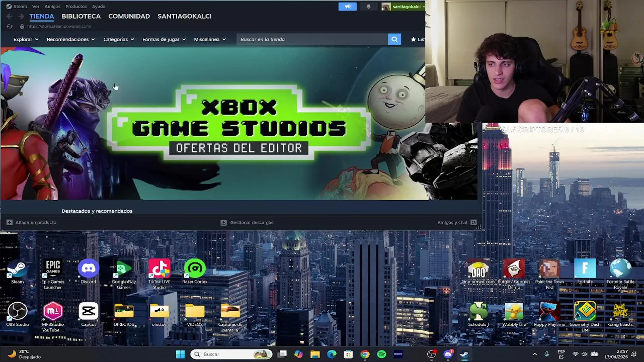Expand the Miscelánea dropdown
644x362 pixels.
tap(210, 39)
